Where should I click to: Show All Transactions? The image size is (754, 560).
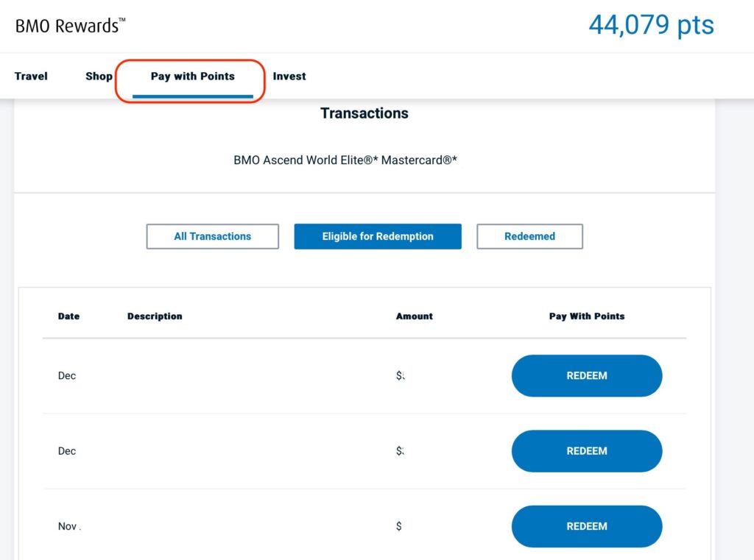coord(212,236)
